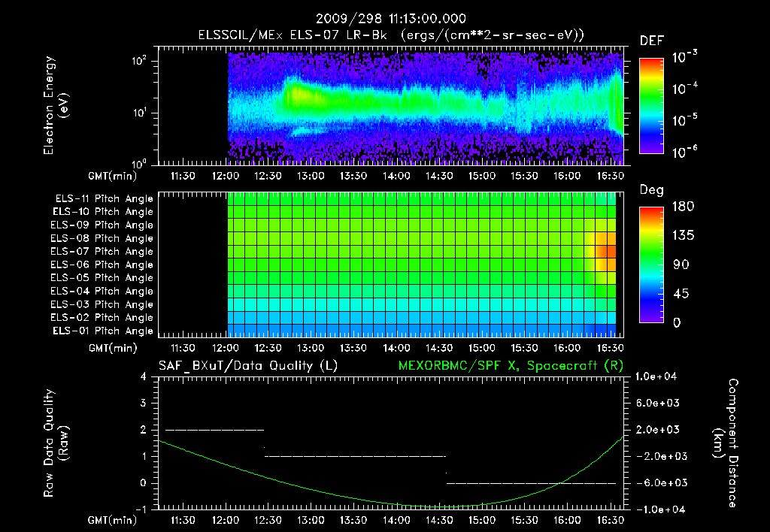Select the 10^-3 value on DEF scale
770x532 pixels.
(x=684, y=56)
